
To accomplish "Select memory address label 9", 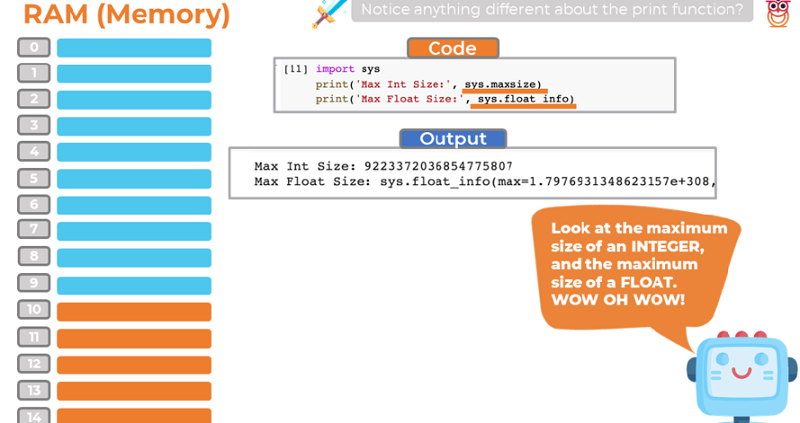I will pyautogui.click(x=34, y=283).
